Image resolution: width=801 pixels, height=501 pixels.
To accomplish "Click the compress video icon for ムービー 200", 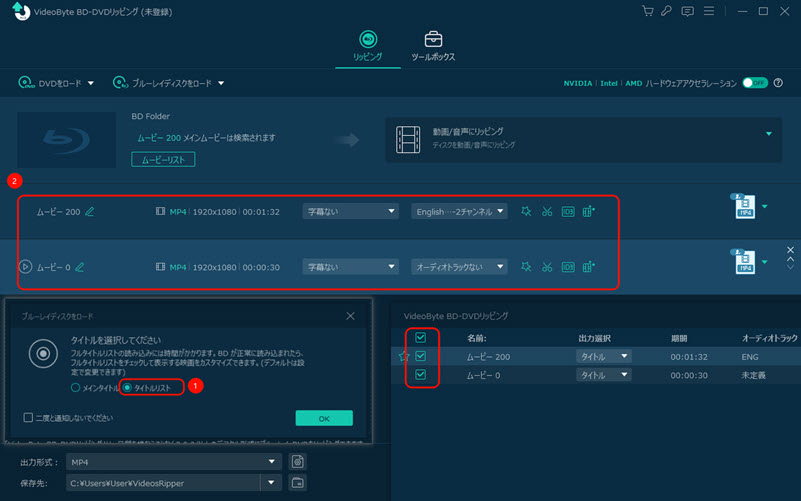I will (588, 211).
